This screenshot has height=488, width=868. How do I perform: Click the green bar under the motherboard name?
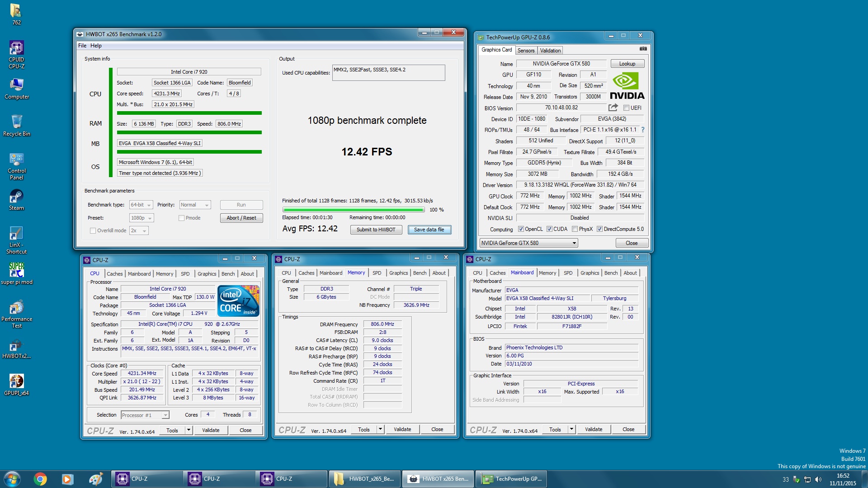[x=189, y=152]
